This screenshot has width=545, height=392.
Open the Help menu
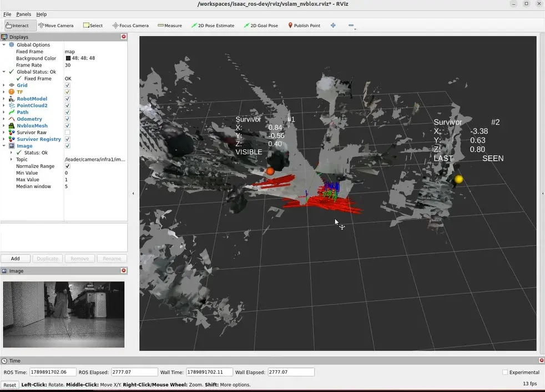[42, 14]
